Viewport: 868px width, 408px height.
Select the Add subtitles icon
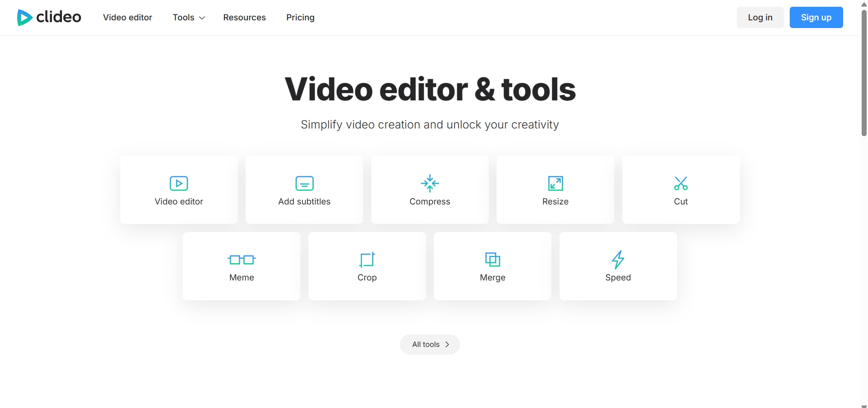304,183
